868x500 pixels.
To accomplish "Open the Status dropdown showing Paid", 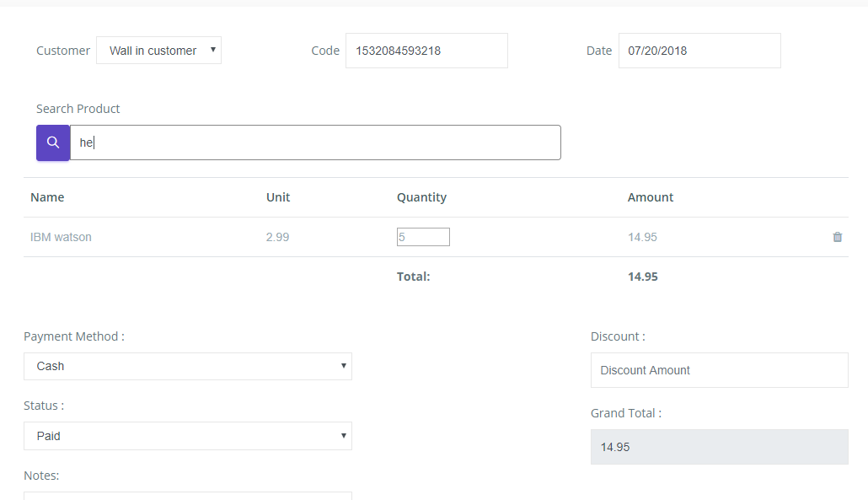I will click(187, 436).
